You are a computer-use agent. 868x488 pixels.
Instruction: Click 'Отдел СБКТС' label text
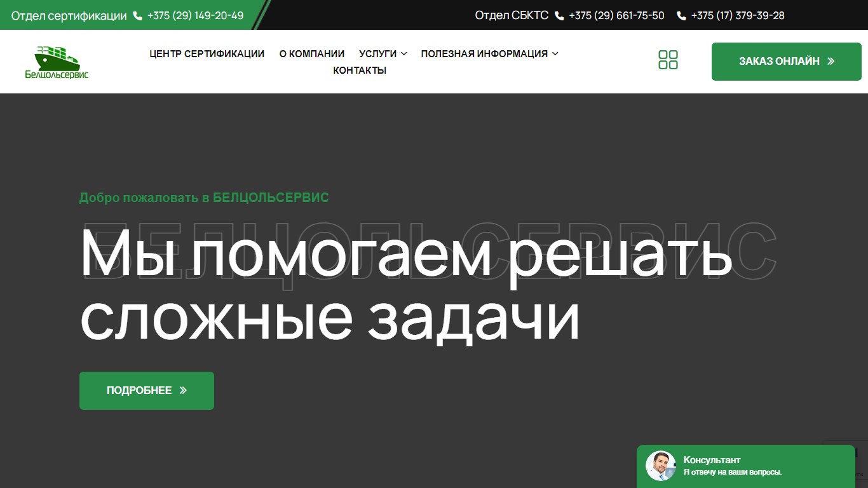[512, 16]
